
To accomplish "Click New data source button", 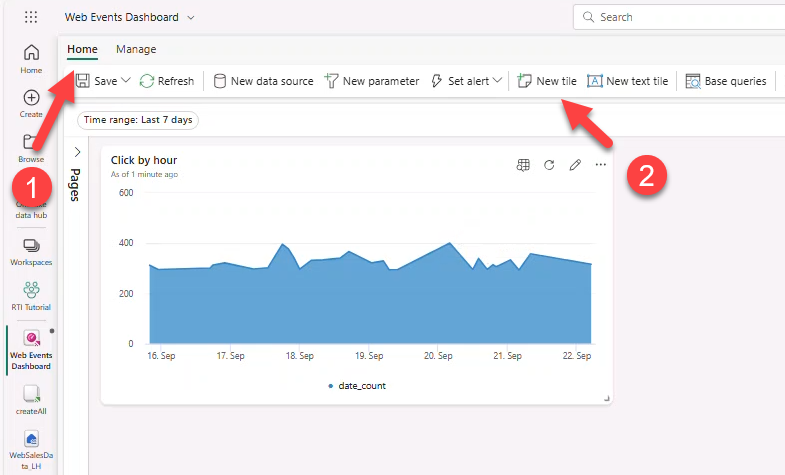I will pos(263,81).
